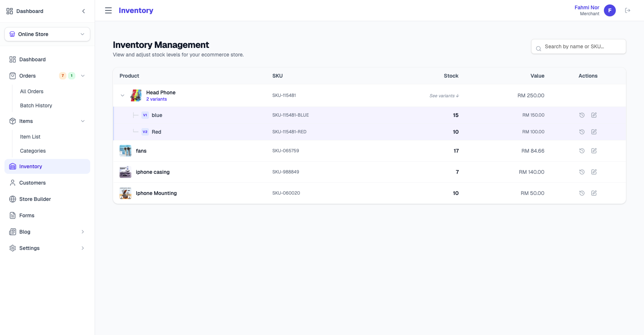Collapse the sidebar with the arrow
The width and height of the screenshot is (644, 335).
(84, 11)
